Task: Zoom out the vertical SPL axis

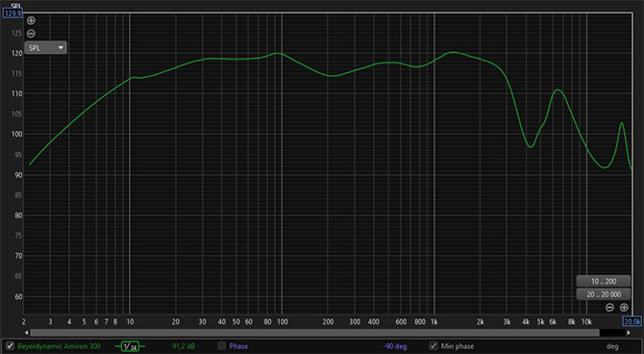Action: click(x=31, y=34)
